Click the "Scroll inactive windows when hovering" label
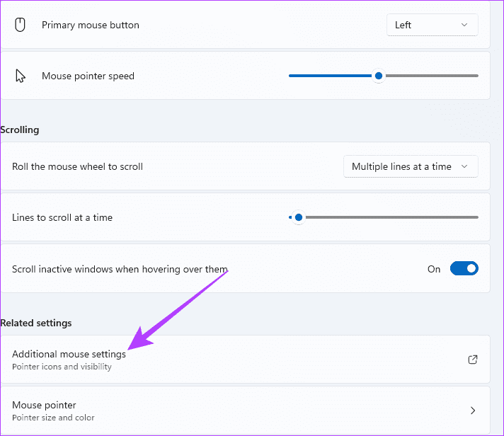Screen dimensions: 504x436 tap(120, 269)
